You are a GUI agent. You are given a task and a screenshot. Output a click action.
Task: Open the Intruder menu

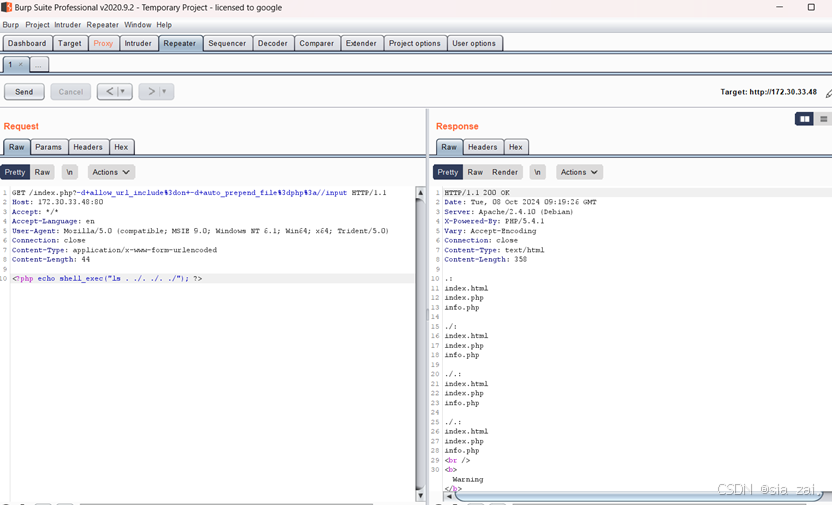67,25
